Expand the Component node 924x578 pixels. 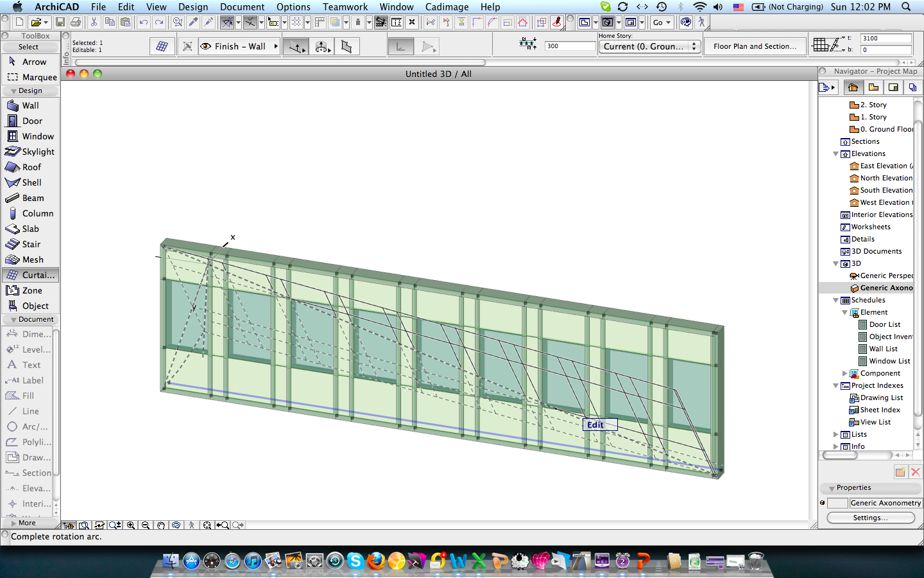(x=844, y=373)
